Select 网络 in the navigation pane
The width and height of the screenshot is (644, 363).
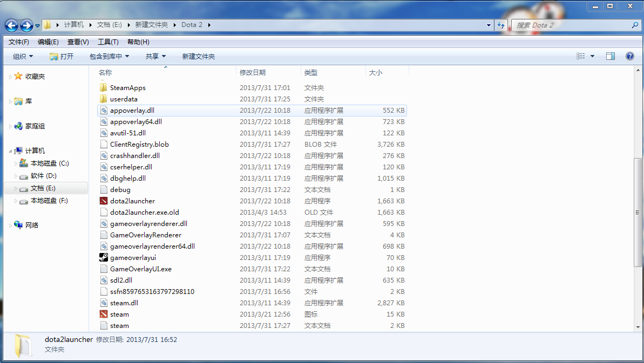pyautogui.click(x=32, y=225)
